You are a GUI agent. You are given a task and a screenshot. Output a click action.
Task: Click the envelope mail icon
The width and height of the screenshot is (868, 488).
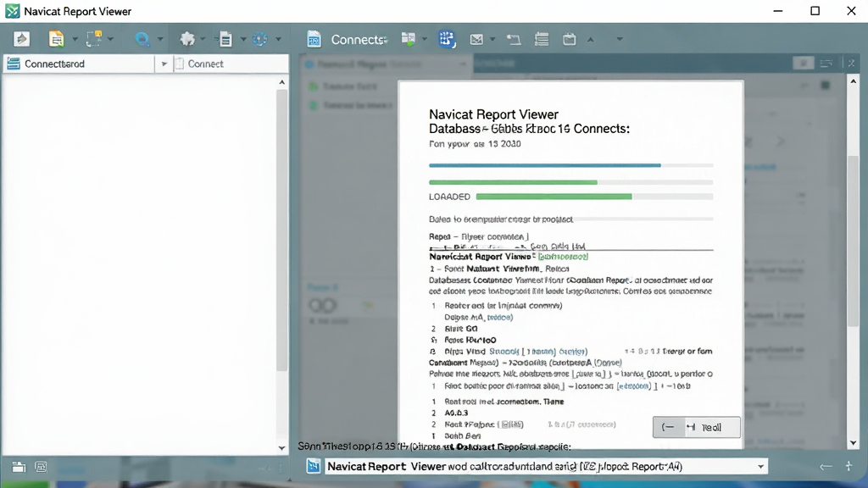click(476, 39)
